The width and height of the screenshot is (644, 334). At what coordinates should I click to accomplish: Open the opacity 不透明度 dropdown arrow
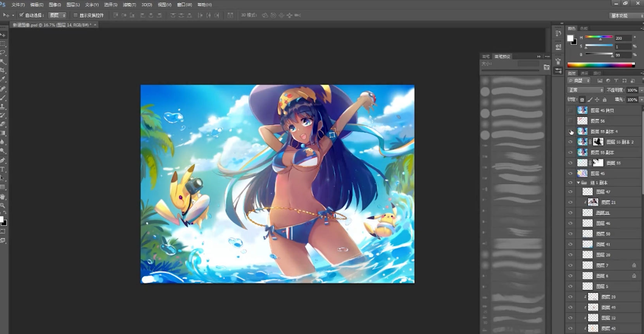641,90
